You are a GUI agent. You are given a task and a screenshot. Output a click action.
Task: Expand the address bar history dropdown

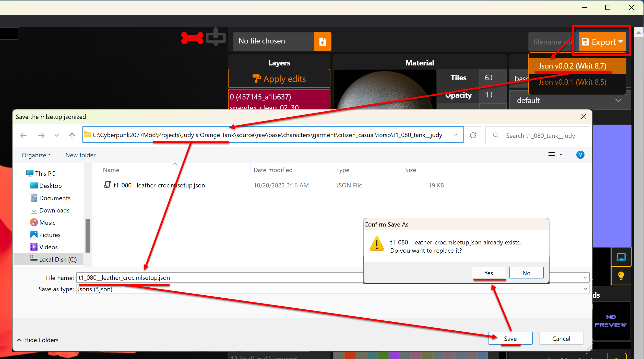456,135
